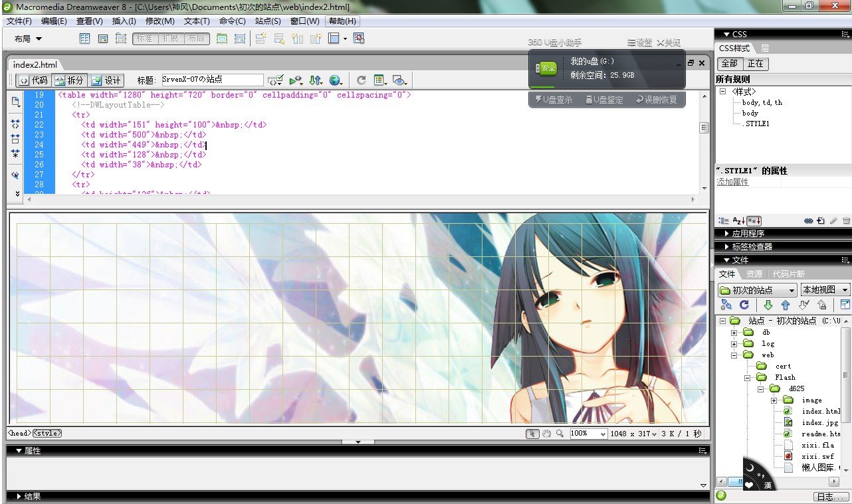Click the Insert Div Tag icon
Screen dimensions: 852x504
(x=102, y=38)
